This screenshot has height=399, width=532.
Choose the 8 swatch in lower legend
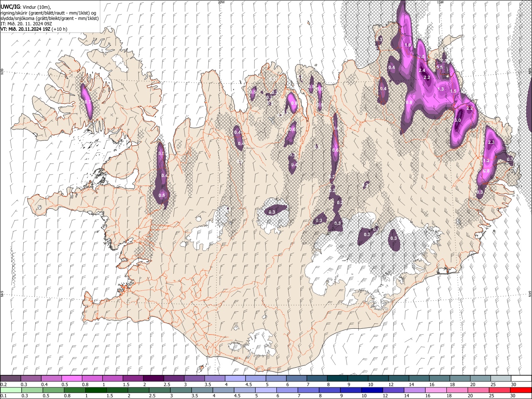[x=329, y=390]
